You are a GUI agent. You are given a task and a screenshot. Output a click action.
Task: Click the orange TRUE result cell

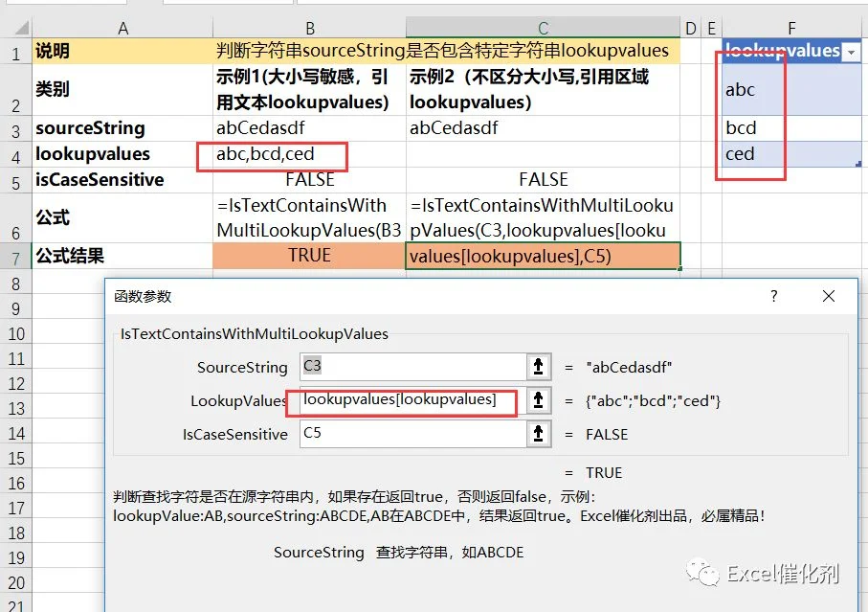[x=309, y=256]
